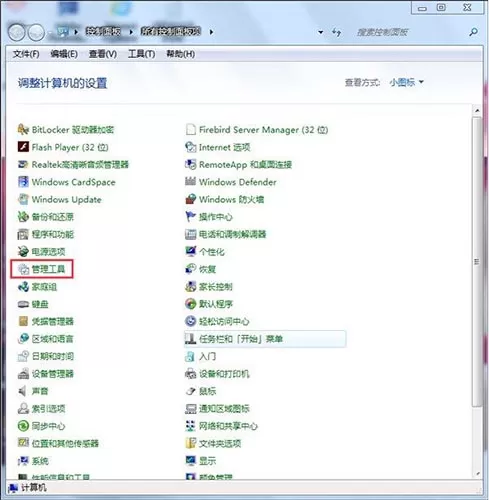Open the 轻松访问中心 icon
The image size is (489, 500).
(x=190, y=321)
